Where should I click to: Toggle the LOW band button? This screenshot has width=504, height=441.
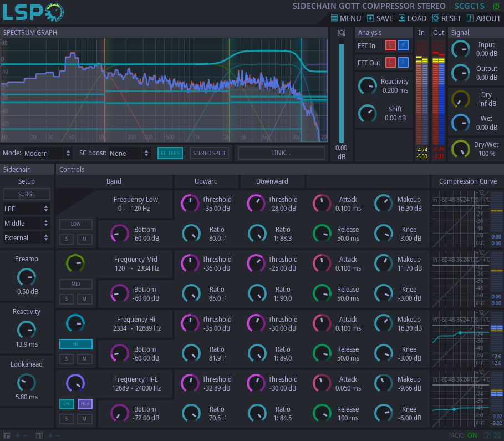pos(76,224)
